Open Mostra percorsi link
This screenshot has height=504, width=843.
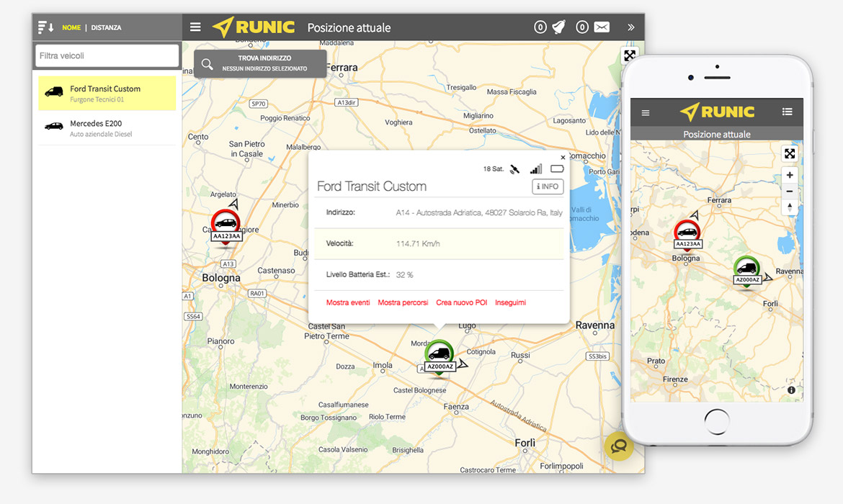(x=403, y=302)
